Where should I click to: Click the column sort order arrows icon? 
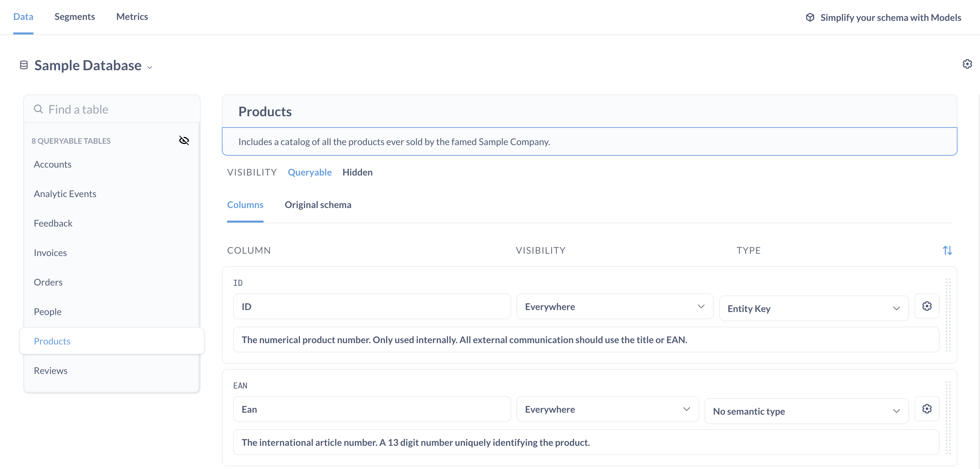947,250
